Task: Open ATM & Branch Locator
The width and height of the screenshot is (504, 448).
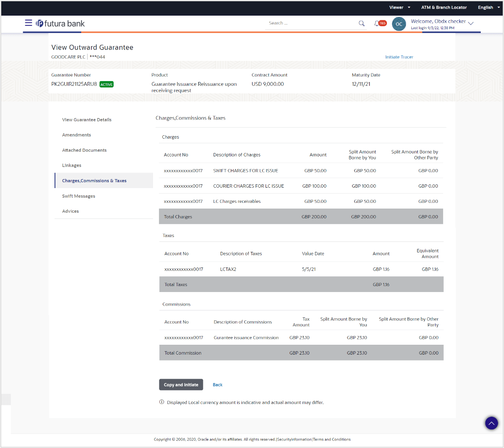Action: pyautogui.click(x=444, y=7)
